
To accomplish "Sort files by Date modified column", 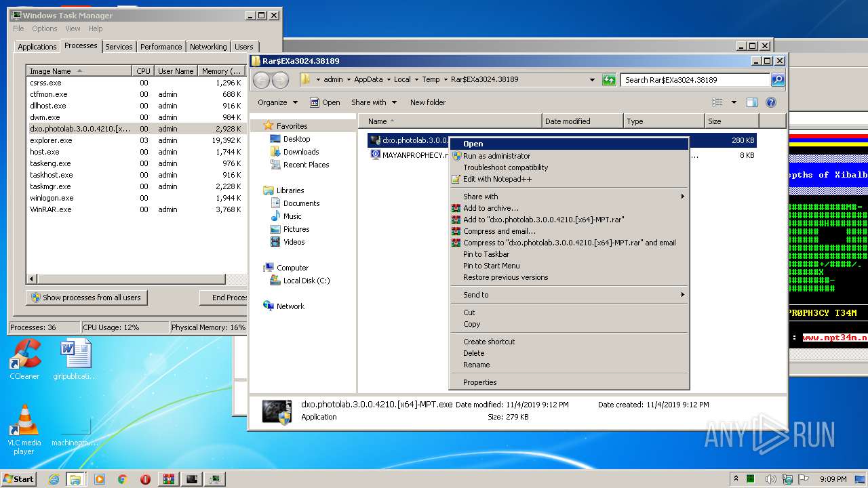I will click(x=583, y=121).
